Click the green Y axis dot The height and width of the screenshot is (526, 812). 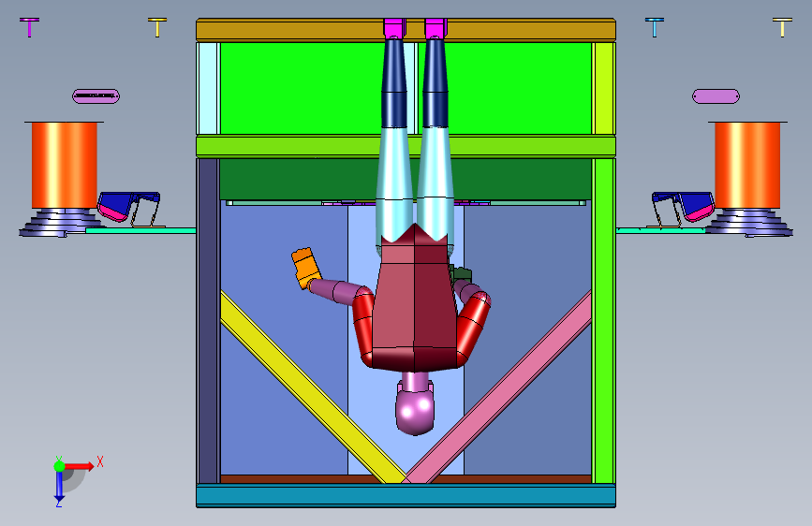60,466
